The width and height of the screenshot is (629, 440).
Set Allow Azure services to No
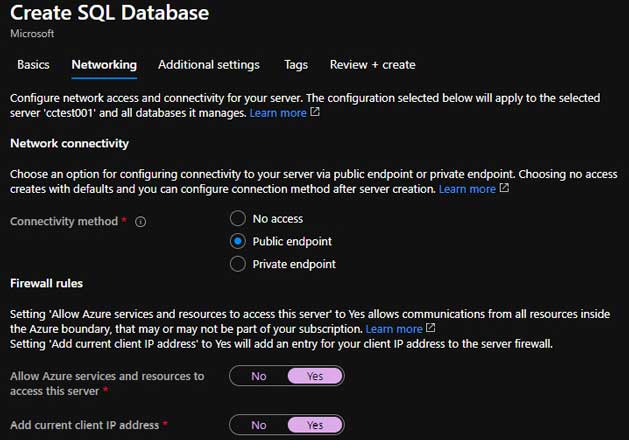point(259,376)
